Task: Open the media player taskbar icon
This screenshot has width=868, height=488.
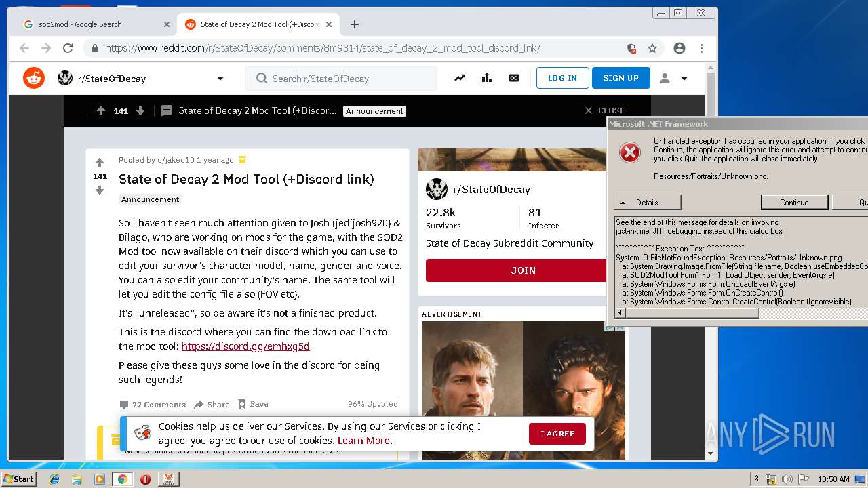Action: (x=100, y=479)
